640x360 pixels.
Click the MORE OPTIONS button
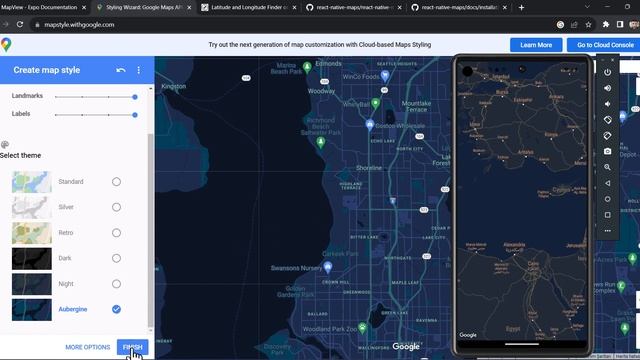pyautogui.click(x=88, y=347)
